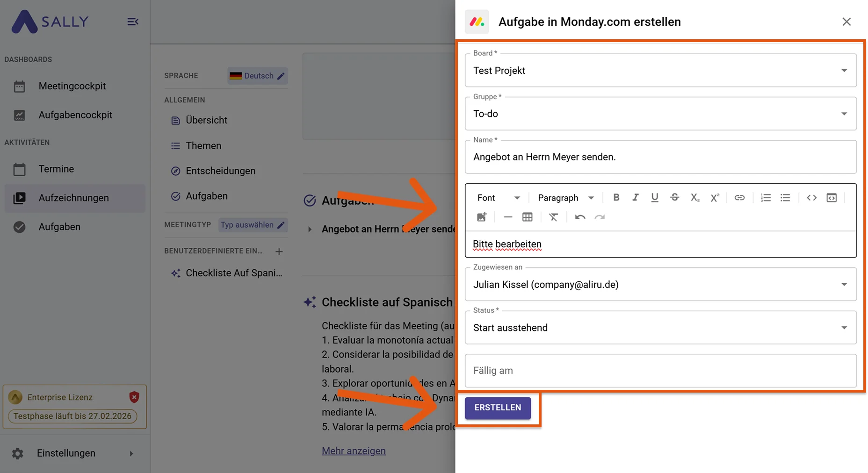Choose meeting type via Typ auswählen
The width and height of the screenshot is (868, 473).
(253, 225)
